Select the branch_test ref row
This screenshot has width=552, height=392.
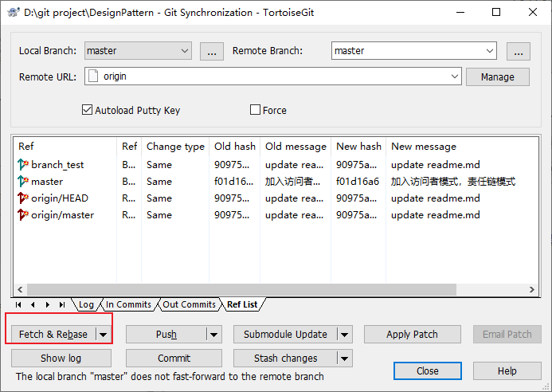pyautogui.click(x=276, y=164)
